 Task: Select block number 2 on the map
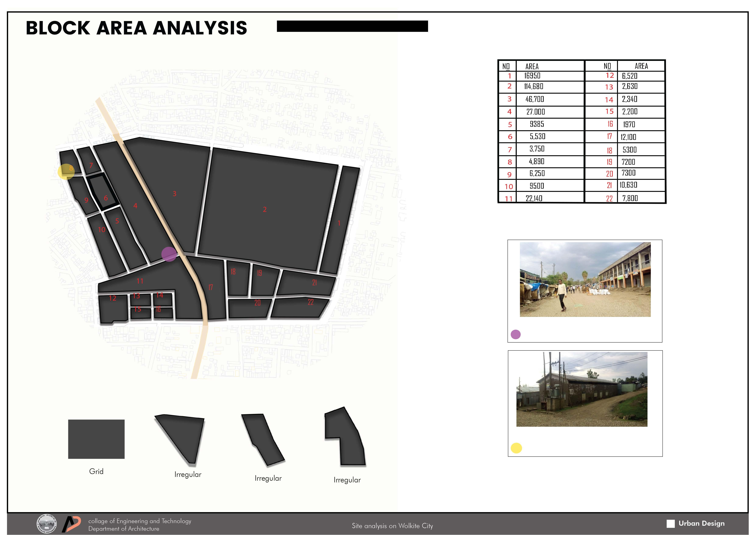pyautogui.click(x=265, y=210)
